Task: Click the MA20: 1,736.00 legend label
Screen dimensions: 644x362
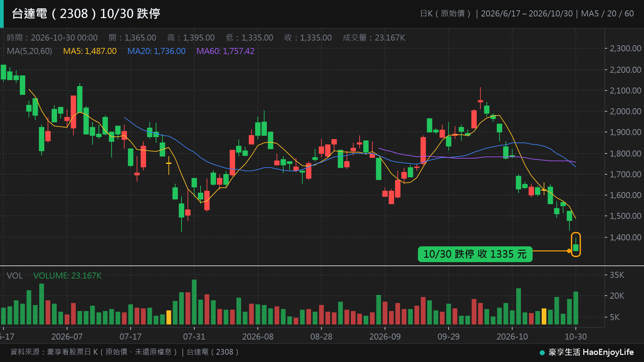Action: tap(156, 51)
